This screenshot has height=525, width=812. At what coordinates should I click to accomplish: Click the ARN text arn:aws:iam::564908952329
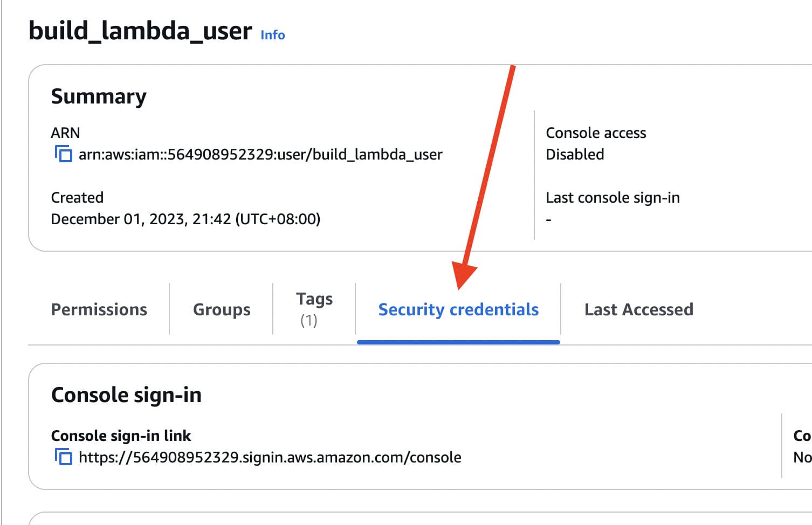point(260,155)
